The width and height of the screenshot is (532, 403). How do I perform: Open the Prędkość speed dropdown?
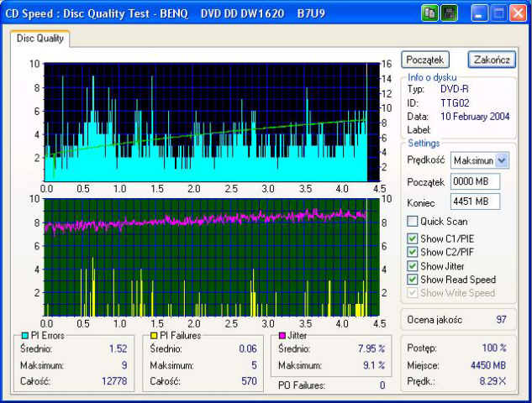[x=502, y=160]
